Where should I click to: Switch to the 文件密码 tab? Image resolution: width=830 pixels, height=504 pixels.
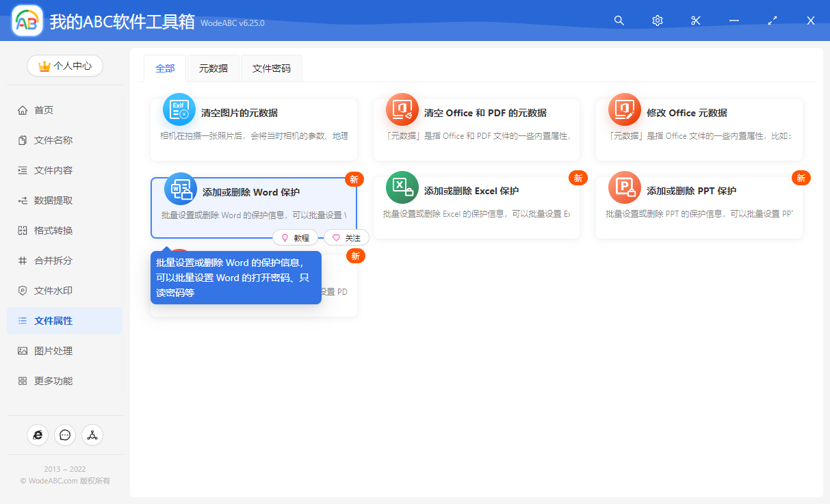271,68
